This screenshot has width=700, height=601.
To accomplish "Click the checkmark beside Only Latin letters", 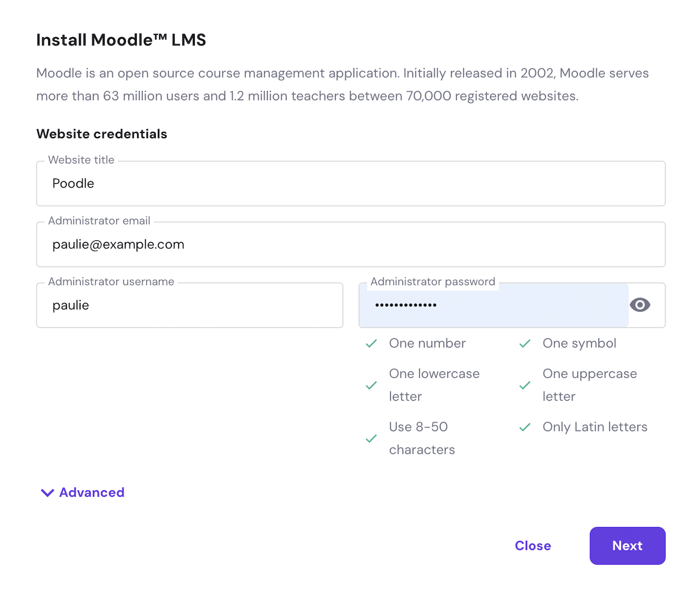I will coord(524,427).
